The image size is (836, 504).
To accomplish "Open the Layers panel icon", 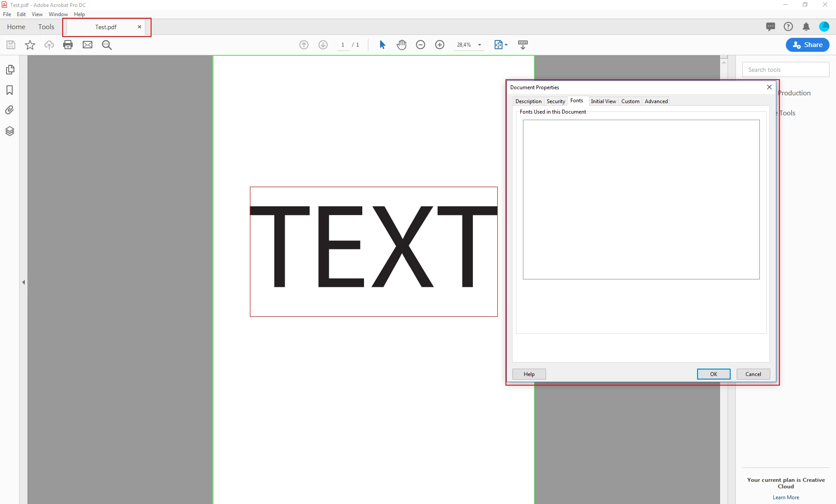I will tap(10, 131).
